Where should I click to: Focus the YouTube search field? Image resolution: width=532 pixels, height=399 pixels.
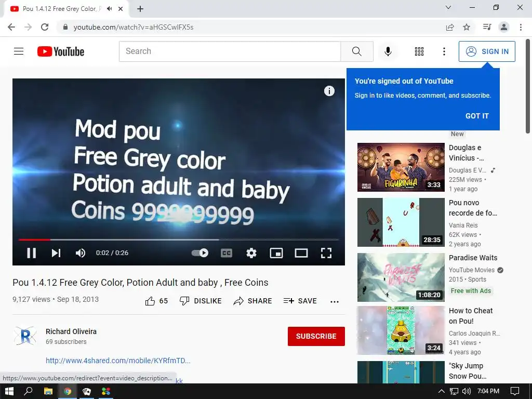click(x=230, y=51)
